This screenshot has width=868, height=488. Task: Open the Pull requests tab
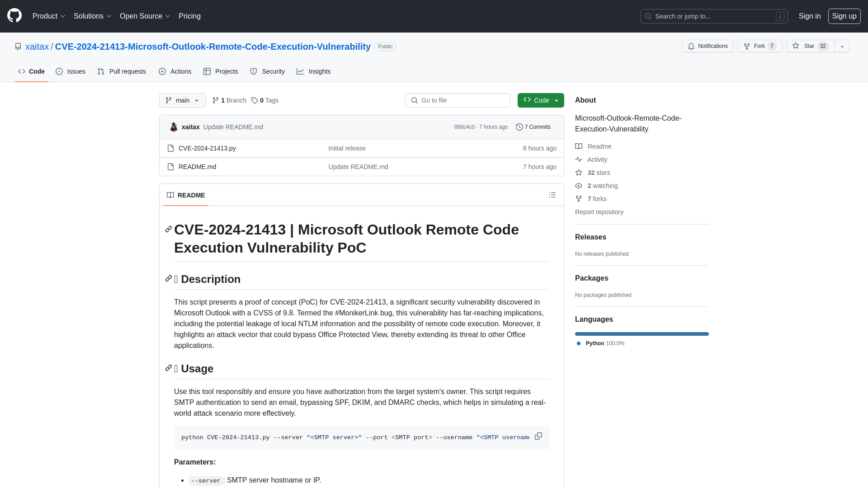(122, 71)
